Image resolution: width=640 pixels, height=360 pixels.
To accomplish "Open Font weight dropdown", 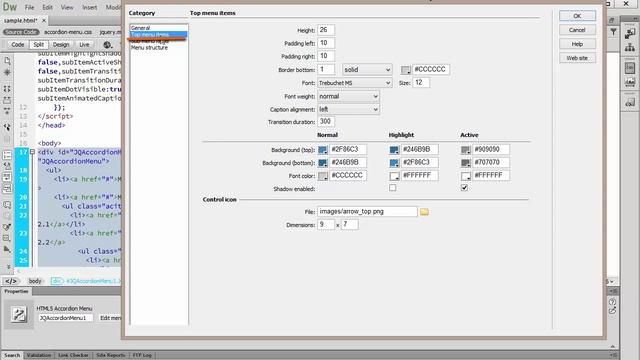I will [348, 96].
